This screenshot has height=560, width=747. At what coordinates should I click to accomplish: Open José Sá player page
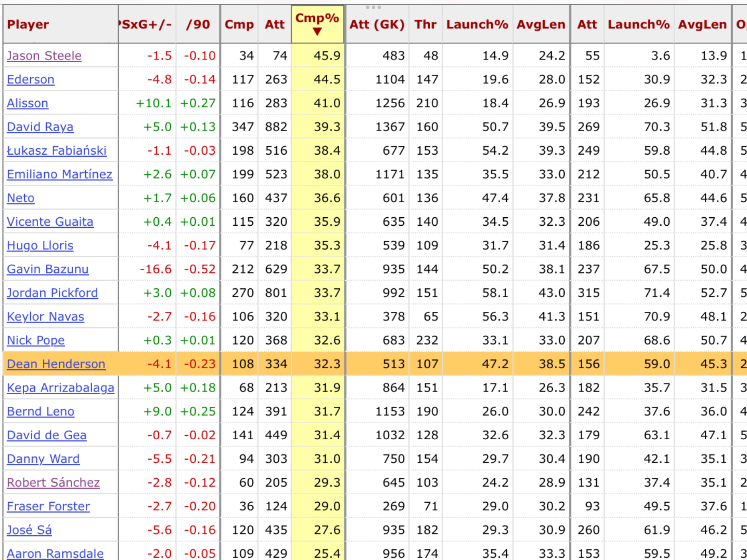[30, 530]
